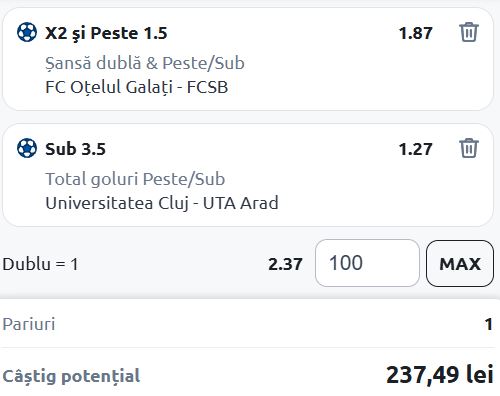Click the combined odds 2.37
This screenshot has width=500, height=396.
(285, 264)
